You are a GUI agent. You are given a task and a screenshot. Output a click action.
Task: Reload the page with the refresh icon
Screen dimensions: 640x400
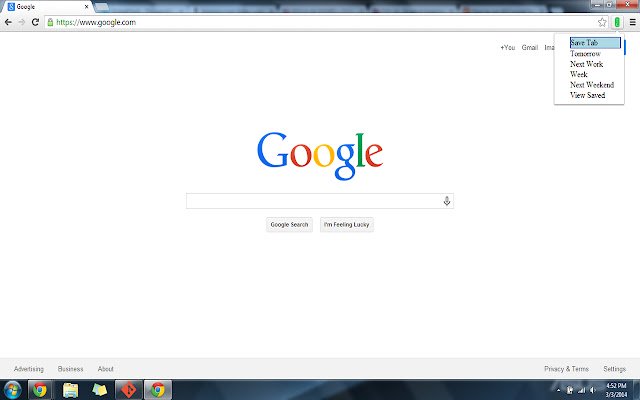click(36, 22)
